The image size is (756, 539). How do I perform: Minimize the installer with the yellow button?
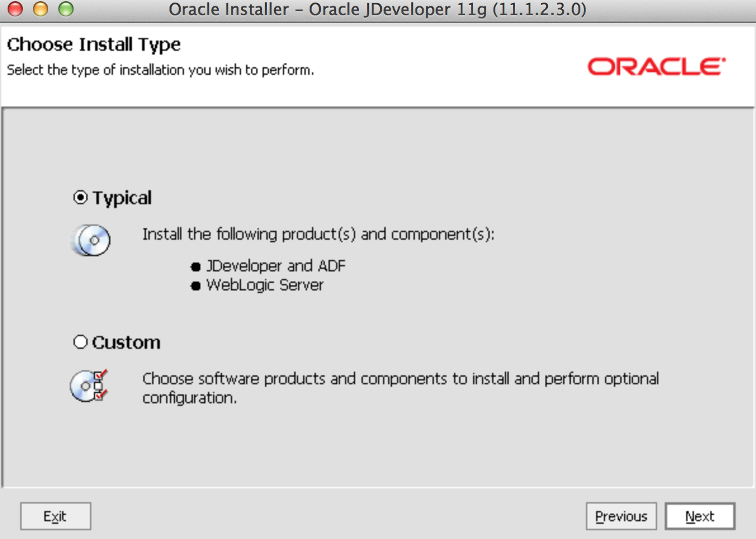pos(41,9)
